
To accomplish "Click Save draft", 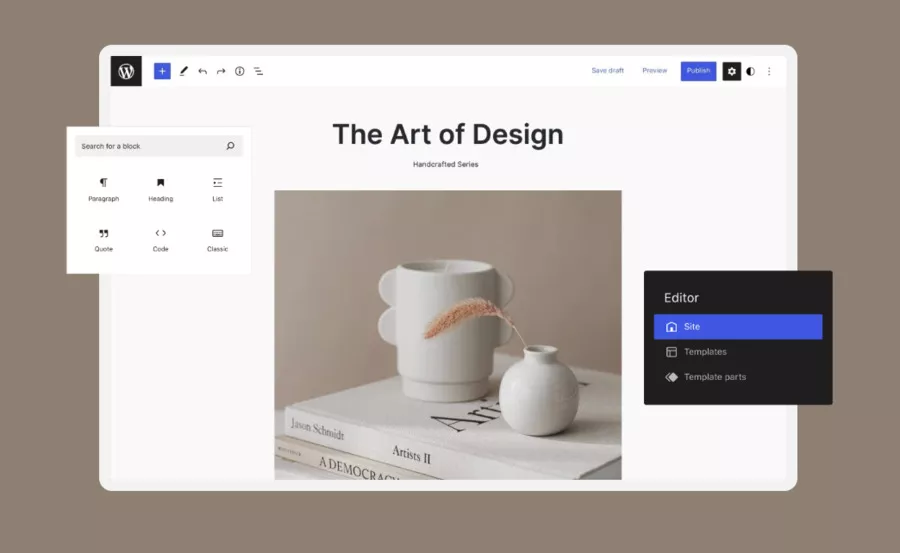I will click(607, 71).
